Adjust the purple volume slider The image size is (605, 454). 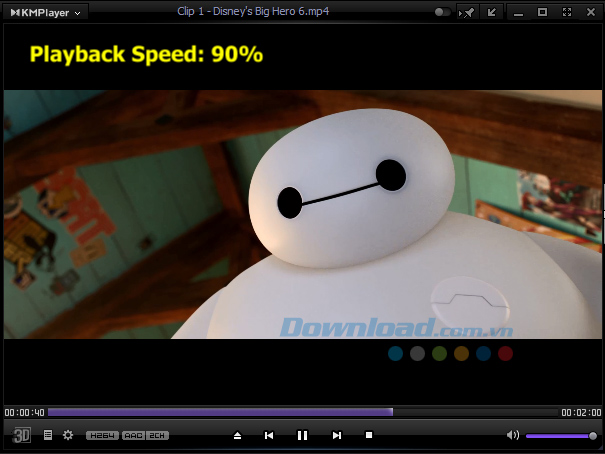click(561, 436)
